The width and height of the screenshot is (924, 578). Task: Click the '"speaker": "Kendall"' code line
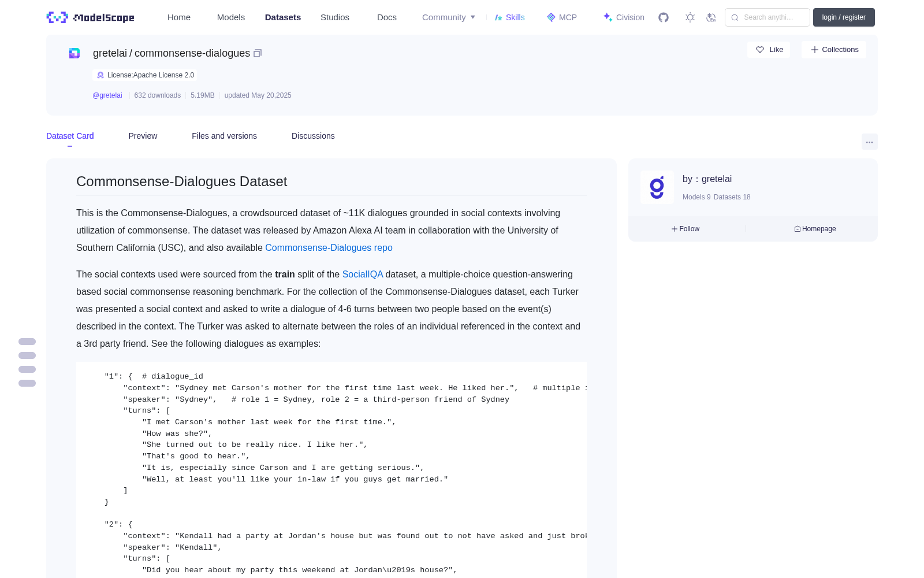click(173, 547)
